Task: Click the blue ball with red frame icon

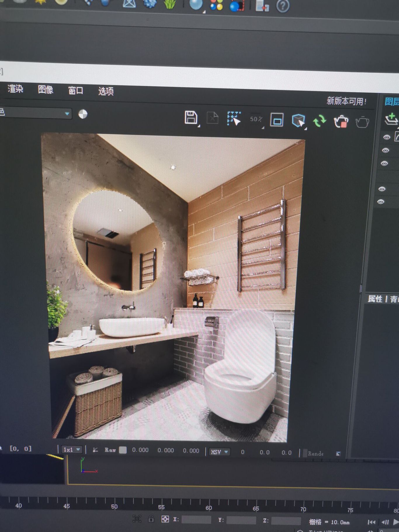Action: pyautogui.click(x=237, y=6)
